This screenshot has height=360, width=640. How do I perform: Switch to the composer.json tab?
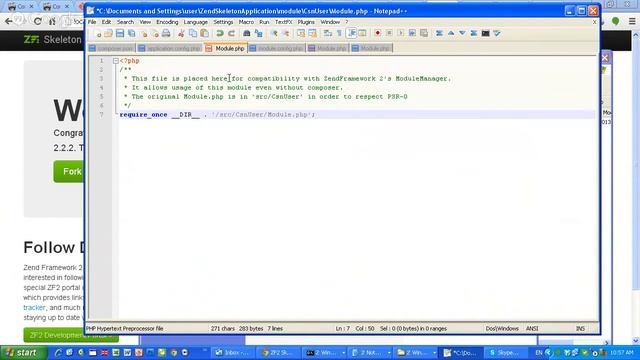coord(111,49)
